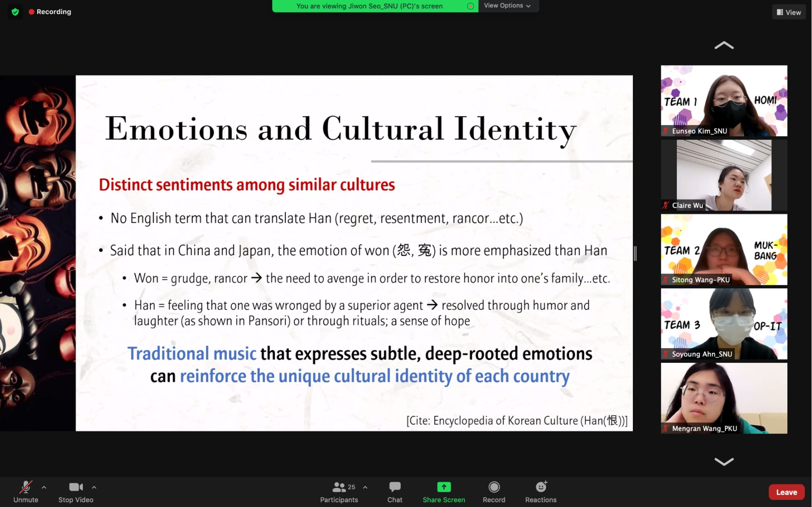Click red heading Distinct sentiments among similar cultures

coord(247,185)
